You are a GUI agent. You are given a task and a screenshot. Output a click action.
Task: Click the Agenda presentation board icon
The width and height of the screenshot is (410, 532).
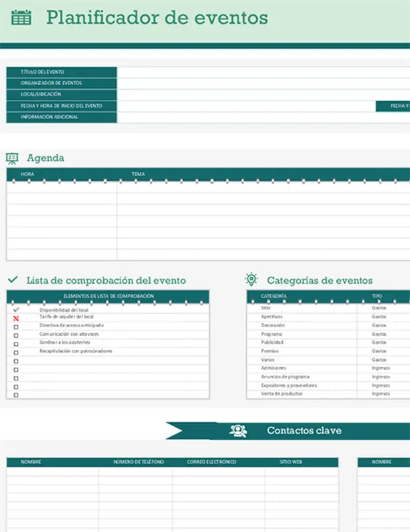[12, 158]
